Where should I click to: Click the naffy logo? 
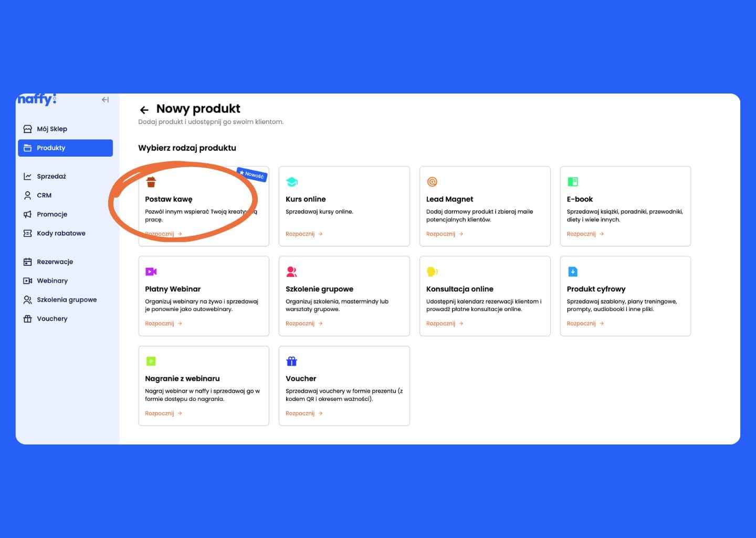pyautogui.click(x=37, y=99)
